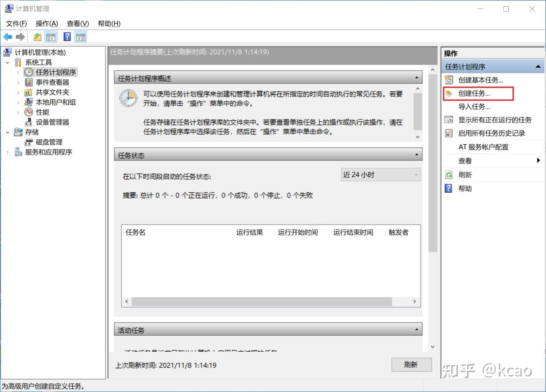Click the 帮助 question mark icon in actions
546x392 pixels.
449,188
